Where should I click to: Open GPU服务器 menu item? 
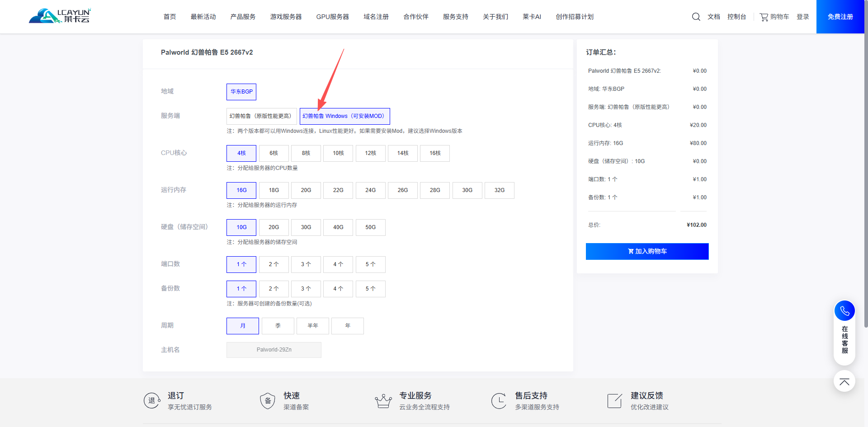coord(333,17)
